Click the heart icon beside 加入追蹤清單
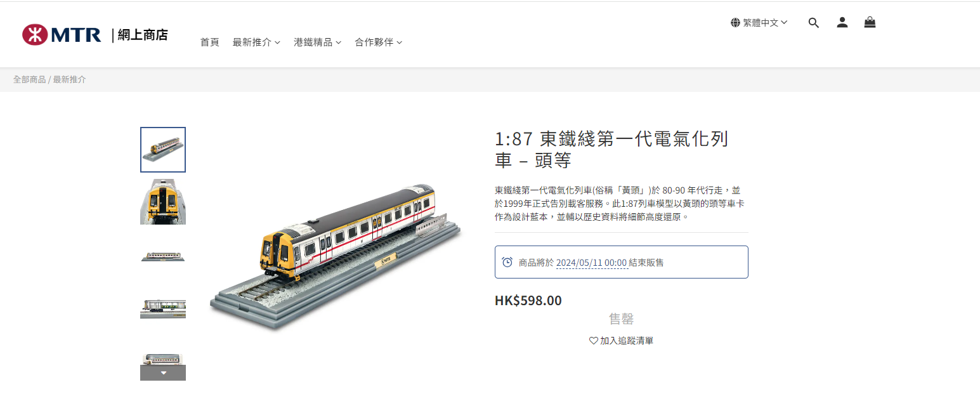980x420 pixels. tap(594, 341)
